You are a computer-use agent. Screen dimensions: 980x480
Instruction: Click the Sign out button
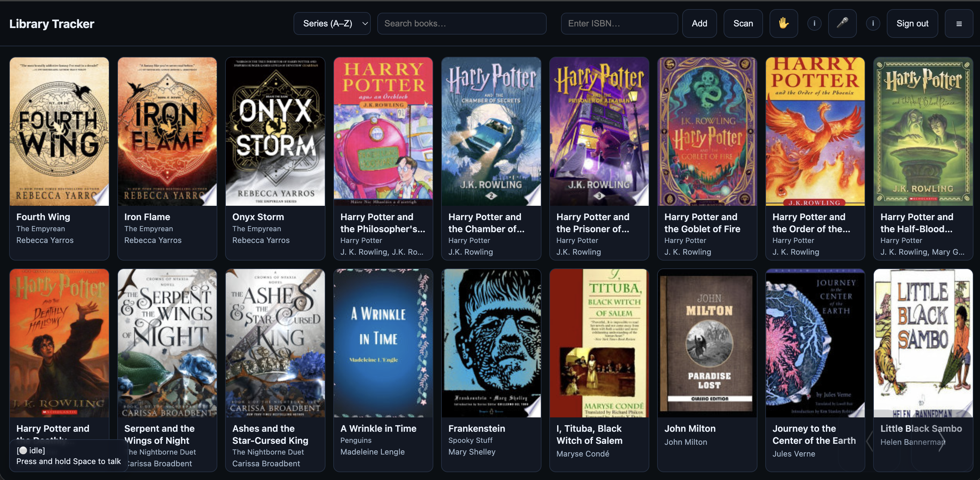click(912, 23)
